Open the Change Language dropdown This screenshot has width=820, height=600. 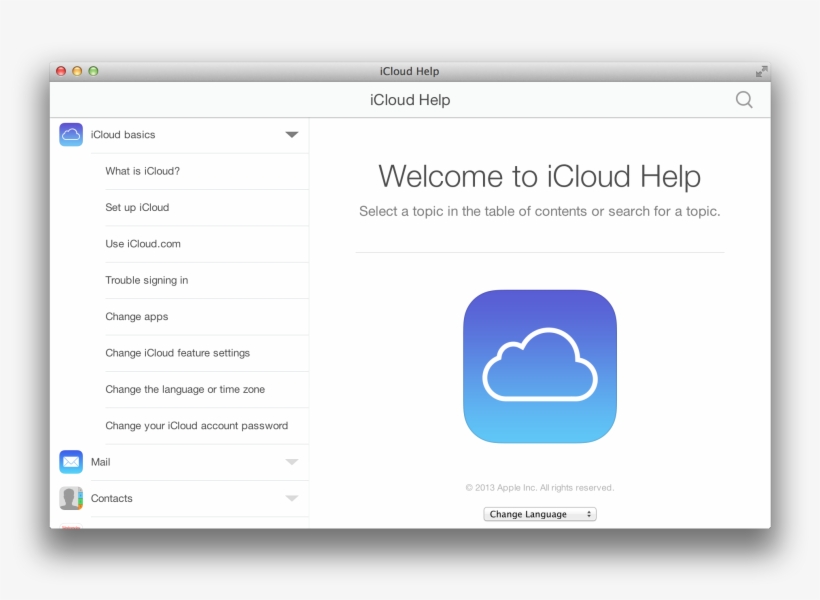click(x=540, y=514)
